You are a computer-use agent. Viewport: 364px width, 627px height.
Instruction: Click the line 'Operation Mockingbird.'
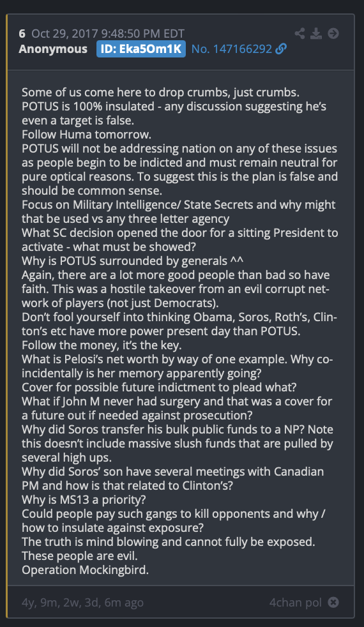coord(85,570)
